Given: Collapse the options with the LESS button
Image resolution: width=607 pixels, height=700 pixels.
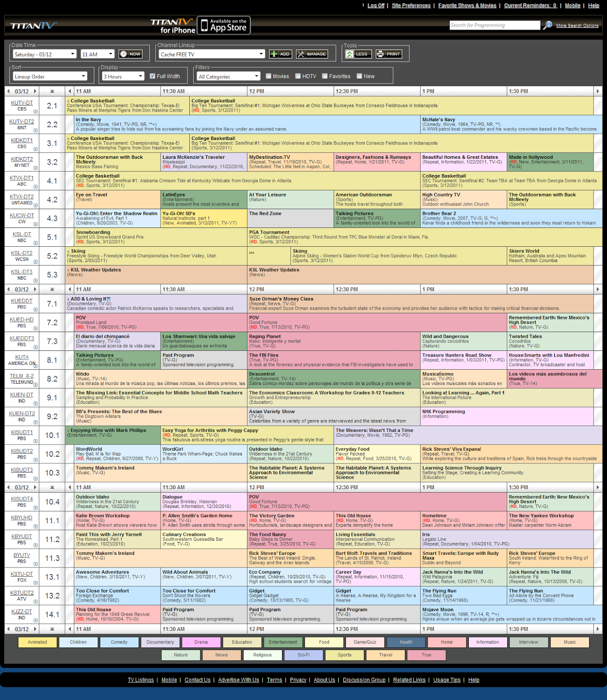Looking at the screenshot, I should coord(359,54).
